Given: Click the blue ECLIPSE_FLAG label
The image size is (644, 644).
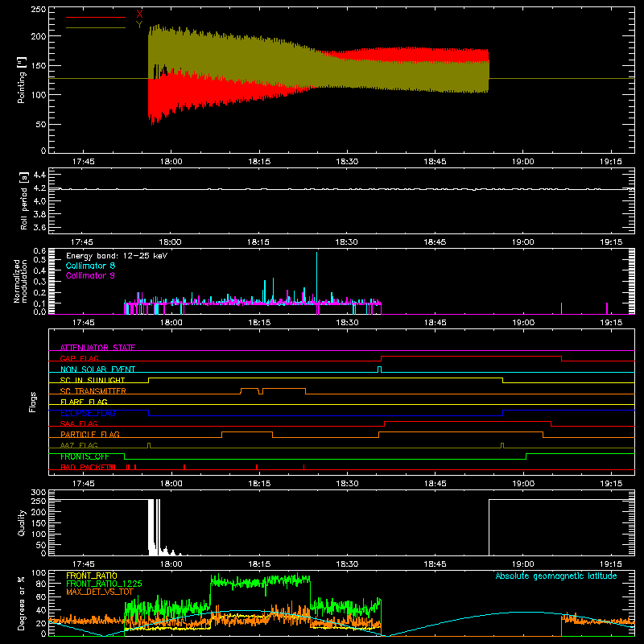Looking at the screenshot, I should pos(88,413).
